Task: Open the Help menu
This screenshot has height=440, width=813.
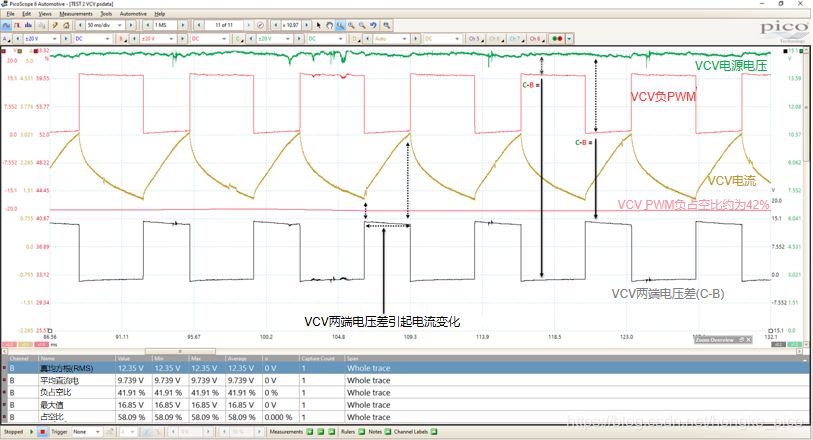Action: point(160,14)
